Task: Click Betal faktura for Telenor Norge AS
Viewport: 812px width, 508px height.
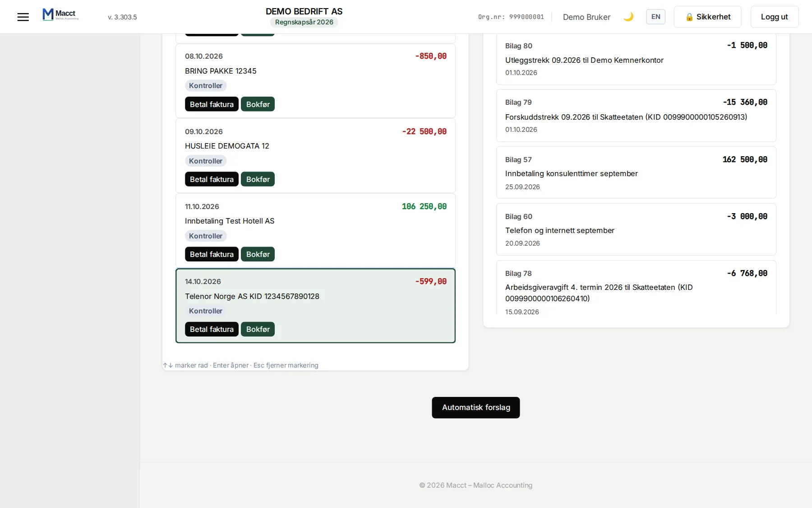Action: (x=212, y=329)
